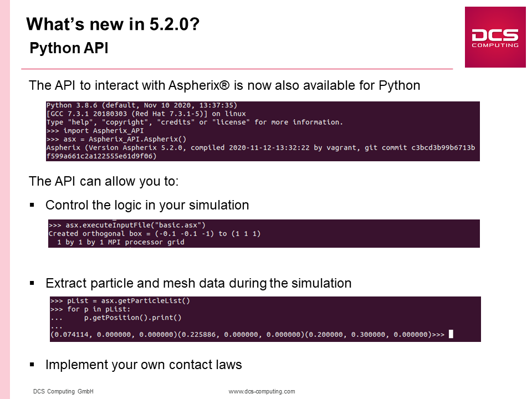The height and width of the screenshot is (399, 532).
Task: Click the DCS Computing logo
Action: [x=495, y=37]
